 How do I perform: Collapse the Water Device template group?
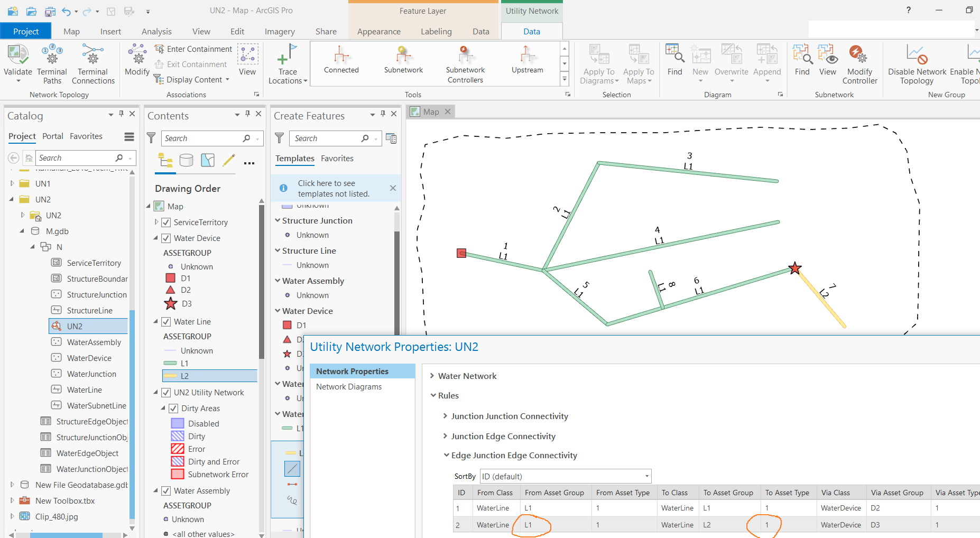[x=278, y=311]
